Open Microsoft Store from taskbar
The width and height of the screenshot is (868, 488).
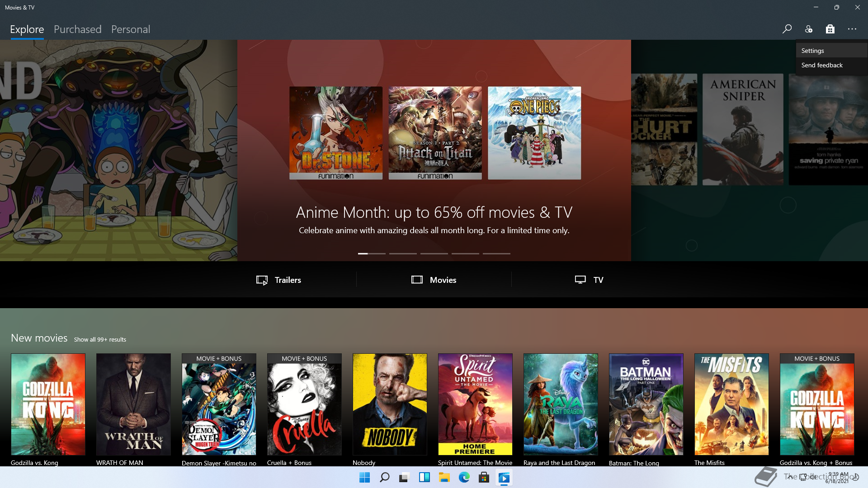[x=484, y=478]
